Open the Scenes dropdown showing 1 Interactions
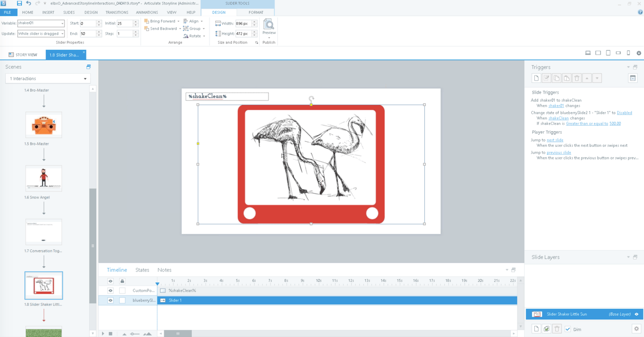 coord(85,78)
